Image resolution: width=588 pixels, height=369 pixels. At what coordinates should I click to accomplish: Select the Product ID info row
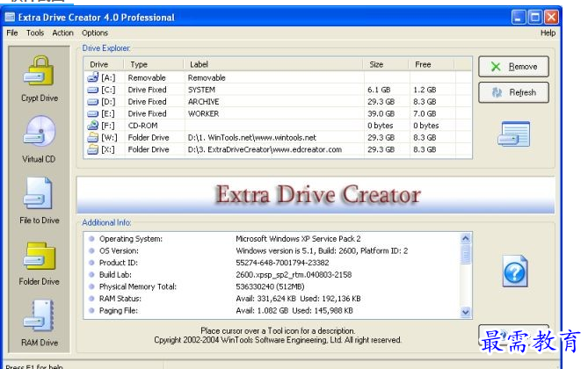pos(272,263)
